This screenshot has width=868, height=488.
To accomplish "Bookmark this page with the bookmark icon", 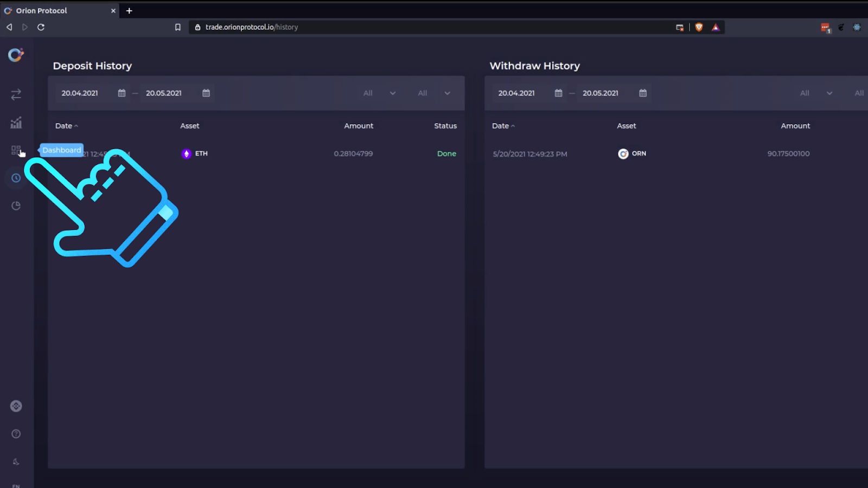I will (177, 27).
